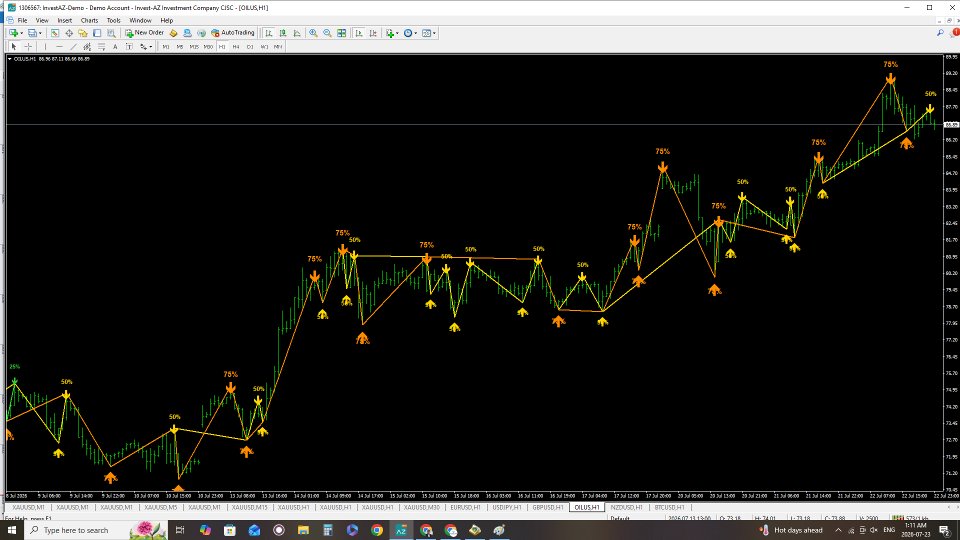Switch to the USDJPY,H1 chart tab

(x=507, y=507)
